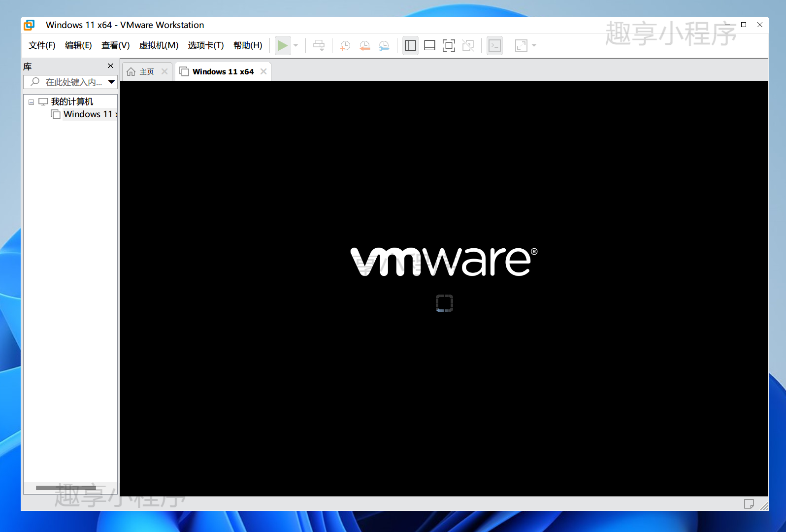786x532 pixels.
Task: Select 我的计算机 in the library tree
Action: pos(72,101)
